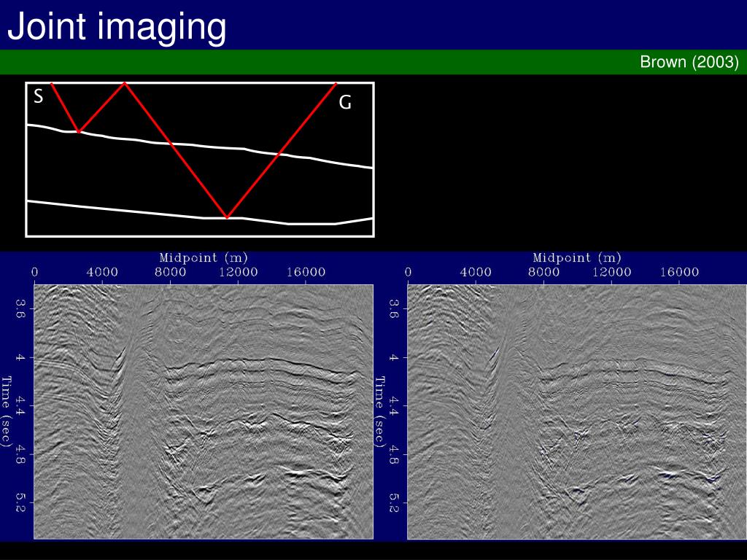Click the '4000' midpoint tick on left plot
Screen dimensions: 747x560
pos(102,273)
